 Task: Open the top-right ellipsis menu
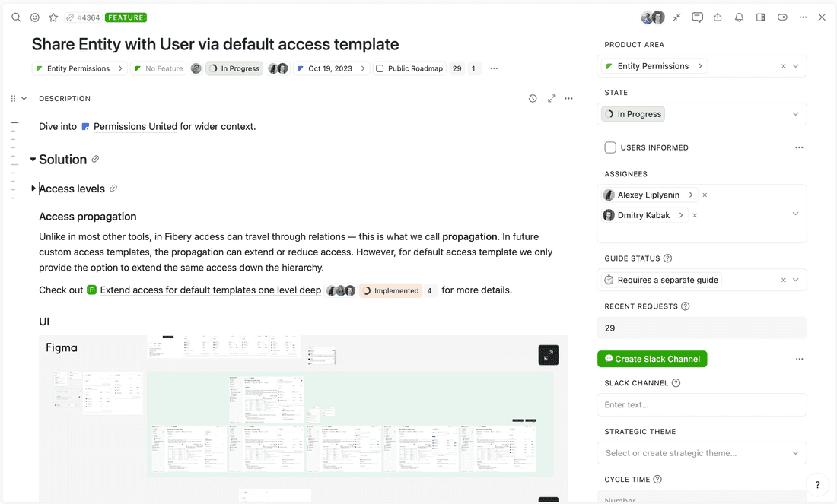(x=803, y=17)
